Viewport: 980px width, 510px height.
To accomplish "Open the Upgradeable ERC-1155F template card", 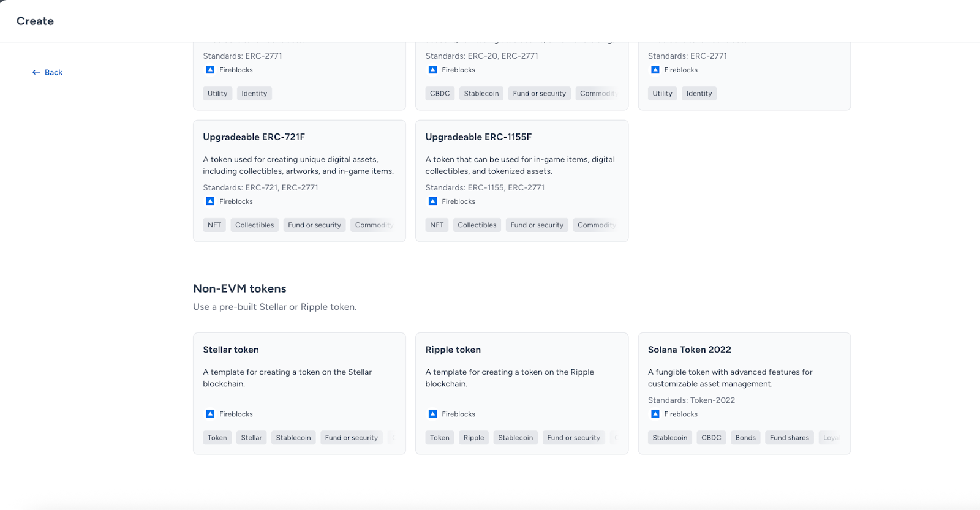I will (x=522, y=181).
